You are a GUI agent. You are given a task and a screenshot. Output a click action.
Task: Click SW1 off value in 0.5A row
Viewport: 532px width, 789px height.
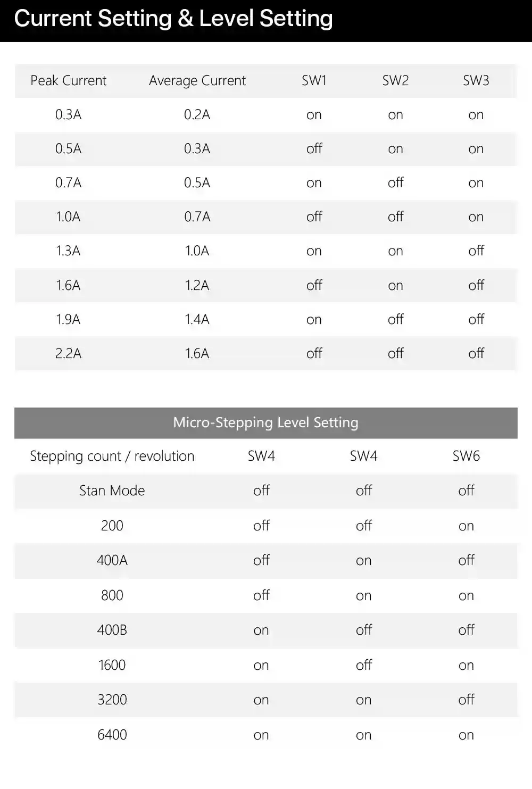pos(314,148)
